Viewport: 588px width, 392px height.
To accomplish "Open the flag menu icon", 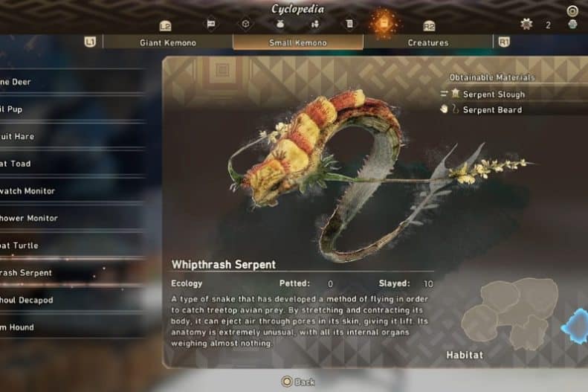I will (x=211, y=24).
